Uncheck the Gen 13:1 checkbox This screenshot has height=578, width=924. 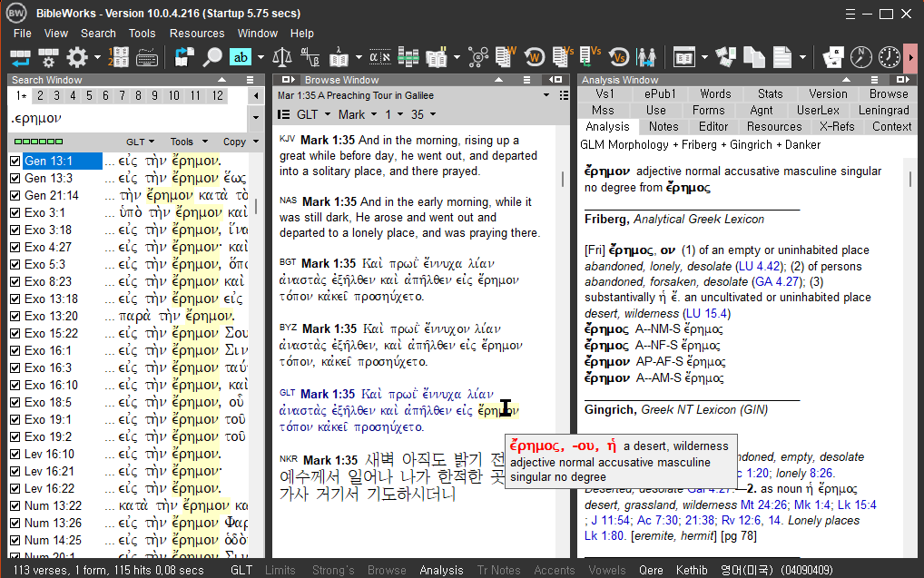tap(15, 161)
